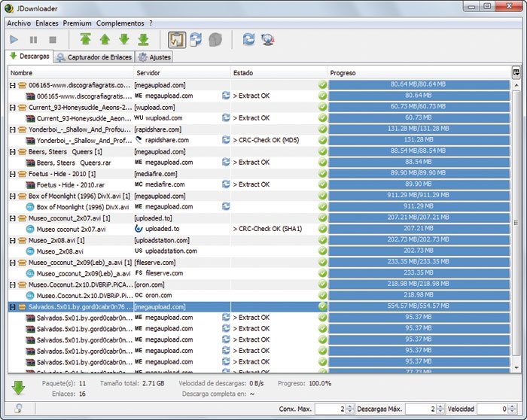Sort by the Estado column header
Viewport: 527px width, 420px height.
(279, 73)
